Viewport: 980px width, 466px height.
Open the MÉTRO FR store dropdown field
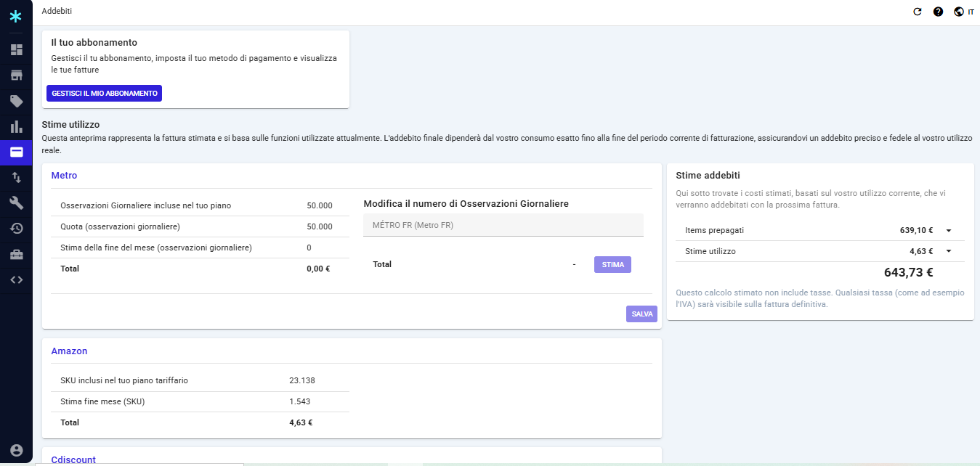click(x=503, y=225)
